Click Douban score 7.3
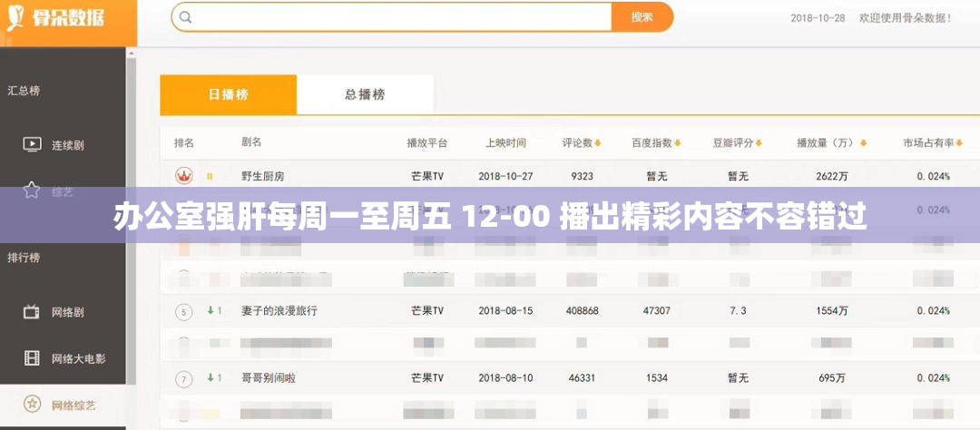This screenshot has height=430, width=980. pyautogui.click(x=738, y=310)
